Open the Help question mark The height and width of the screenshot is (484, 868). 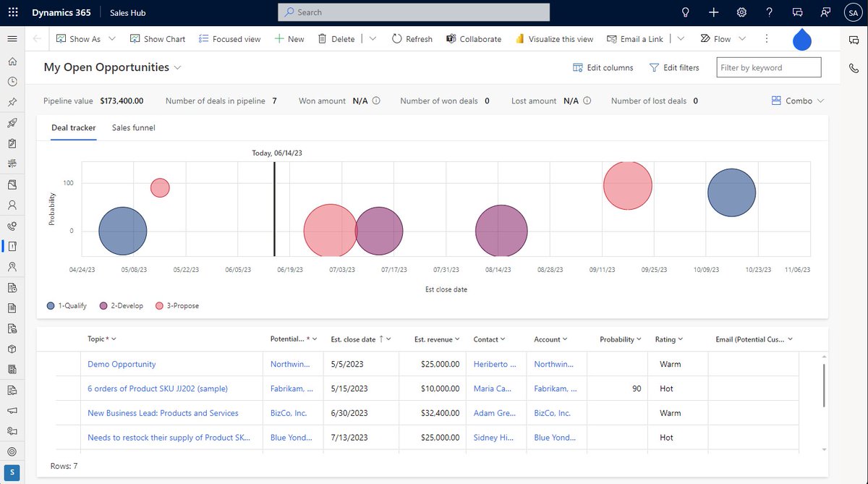click(x=769, y=12)
